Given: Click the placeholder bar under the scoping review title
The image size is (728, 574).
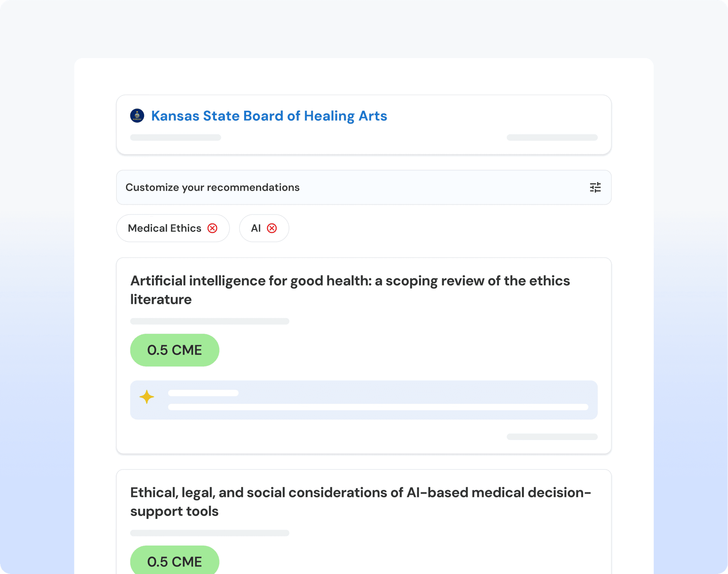Looking at the screenshot, I should click(x=209, y=321).
